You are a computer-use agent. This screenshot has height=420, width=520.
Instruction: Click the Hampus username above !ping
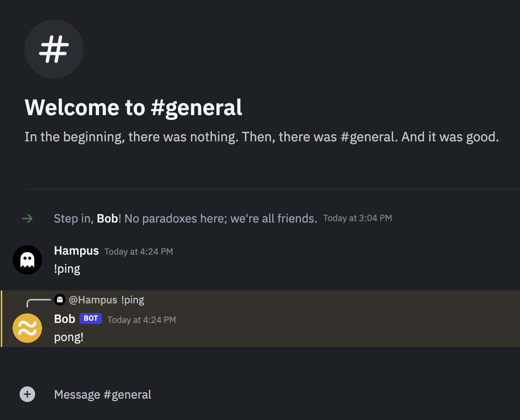pos(76,251)
